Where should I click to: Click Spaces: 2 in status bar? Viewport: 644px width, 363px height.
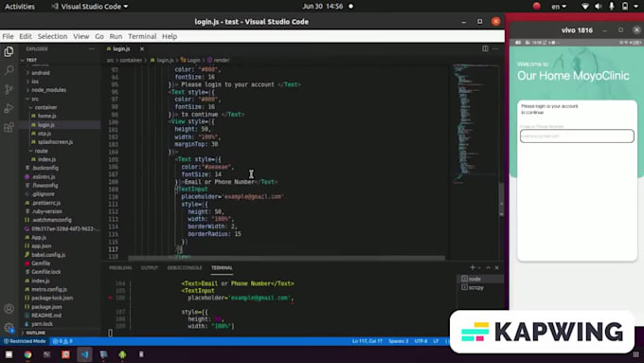tap(399, 341)
